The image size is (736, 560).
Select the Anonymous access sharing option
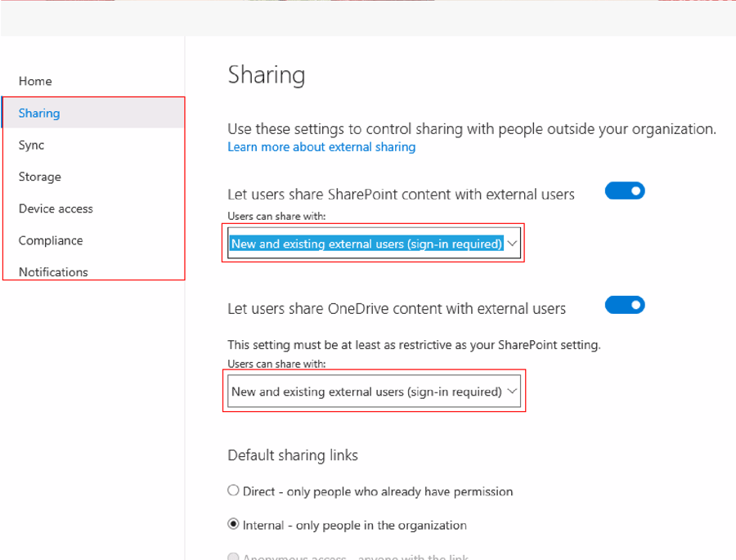coord(233,555)
